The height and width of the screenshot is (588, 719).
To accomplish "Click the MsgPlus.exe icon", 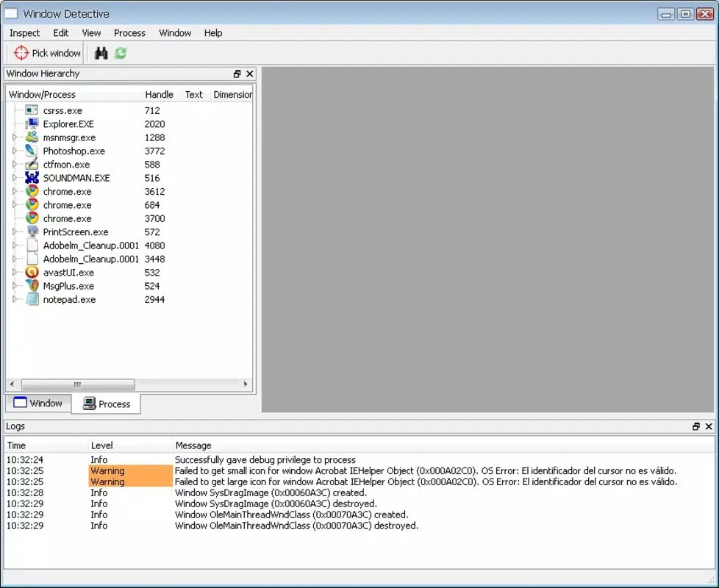I will [x=32, y=285].
